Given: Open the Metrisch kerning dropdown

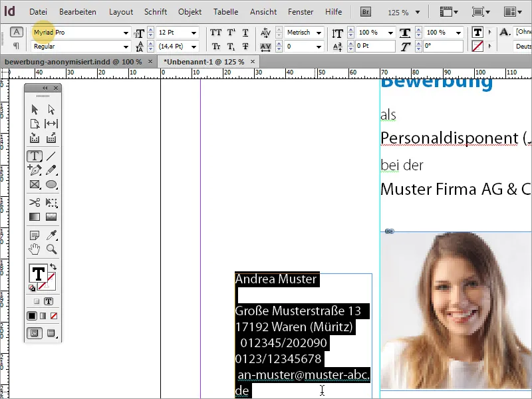Looking at the screenshot, I should pos(319,33).
